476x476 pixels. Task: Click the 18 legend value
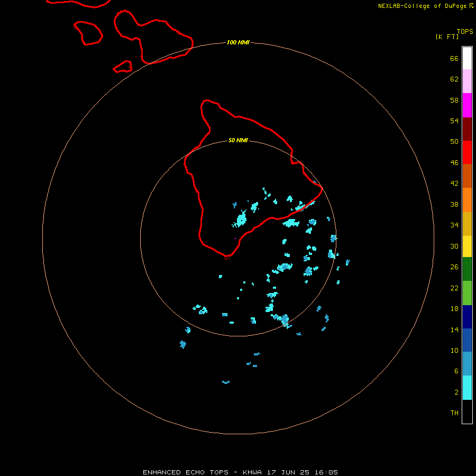[454, 309]
